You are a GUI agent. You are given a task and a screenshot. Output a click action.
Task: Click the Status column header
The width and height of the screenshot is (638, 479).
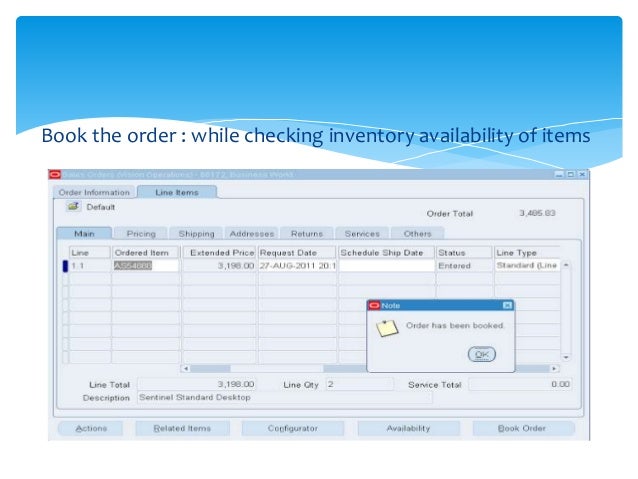click(x=464, y=252)
